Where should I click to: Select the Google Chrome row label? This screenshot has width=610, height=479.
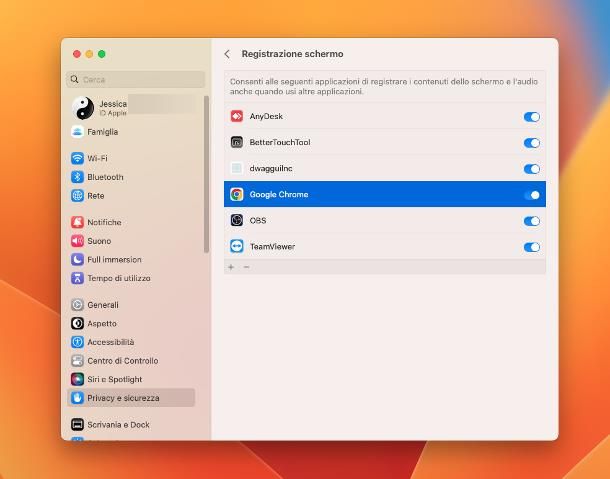(x=279, y=195)
